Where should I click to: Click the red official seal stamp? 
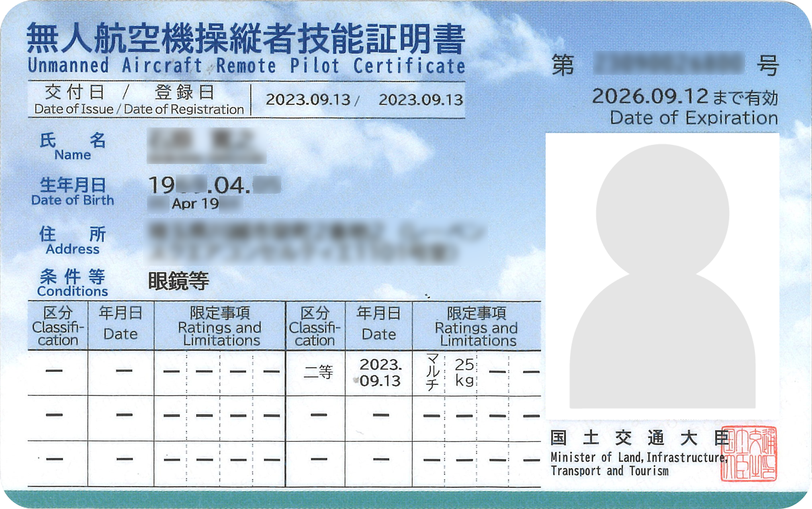(x=749, y=454)
